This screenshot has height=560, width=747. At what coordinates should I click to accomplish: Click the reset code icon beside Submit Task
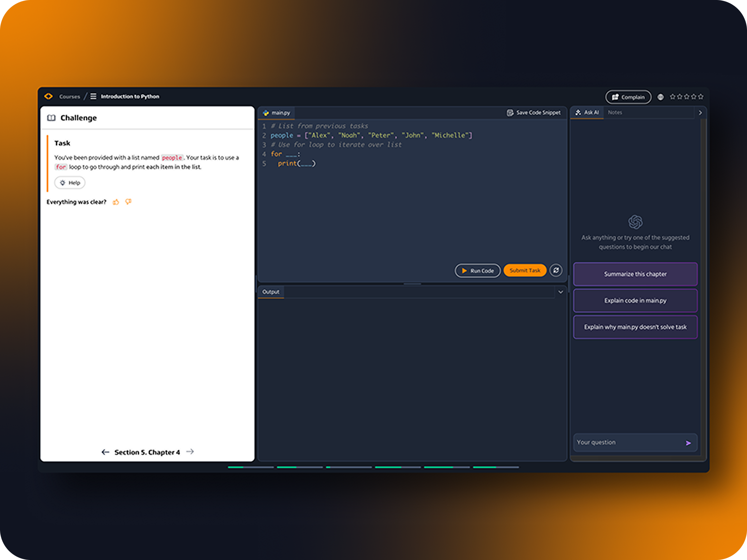[555, 270]
